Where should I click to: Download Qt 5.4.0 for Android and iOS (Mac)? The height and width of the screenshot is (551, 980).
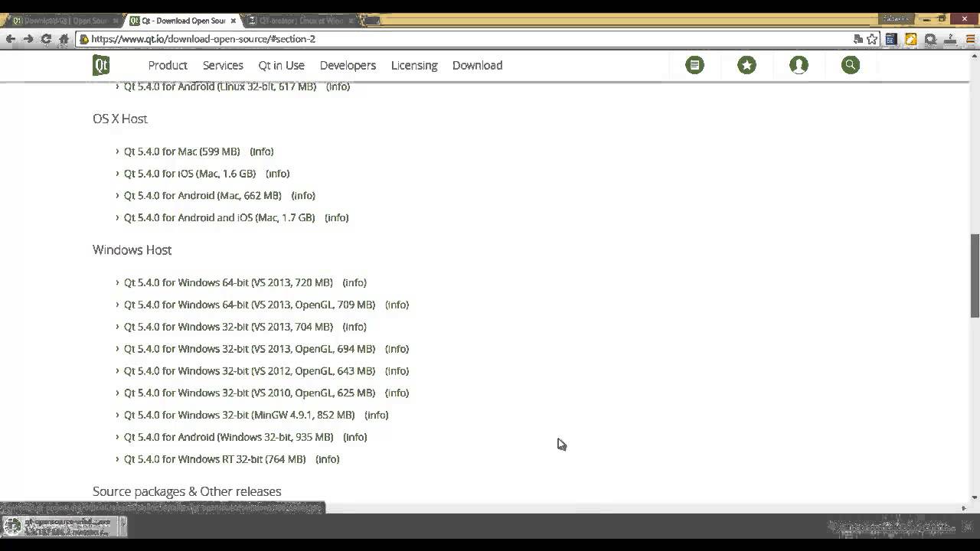coord(220,218)
